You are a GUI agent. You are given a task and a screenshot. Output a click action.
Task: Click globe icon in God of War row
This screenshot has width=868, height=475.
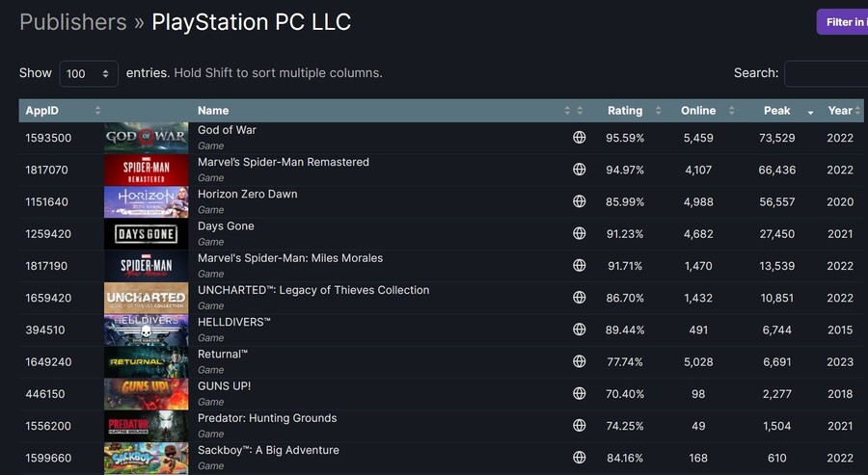580,138
